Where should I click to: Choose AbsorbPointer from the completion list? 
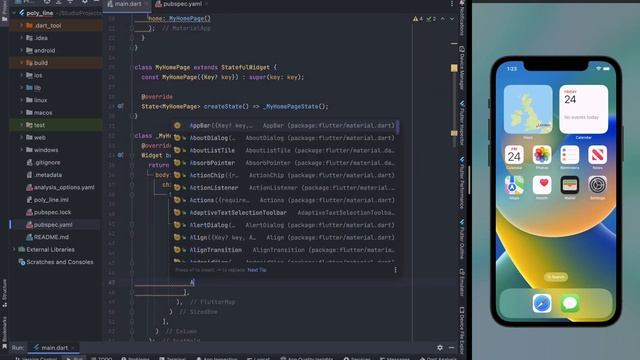[x=284, y=163]
